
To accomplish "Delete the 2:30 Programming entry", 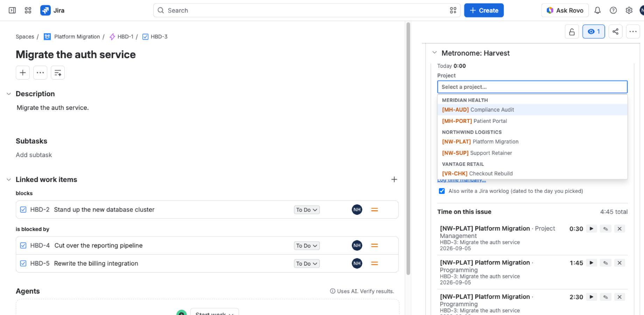I will [x=619, y=297].
